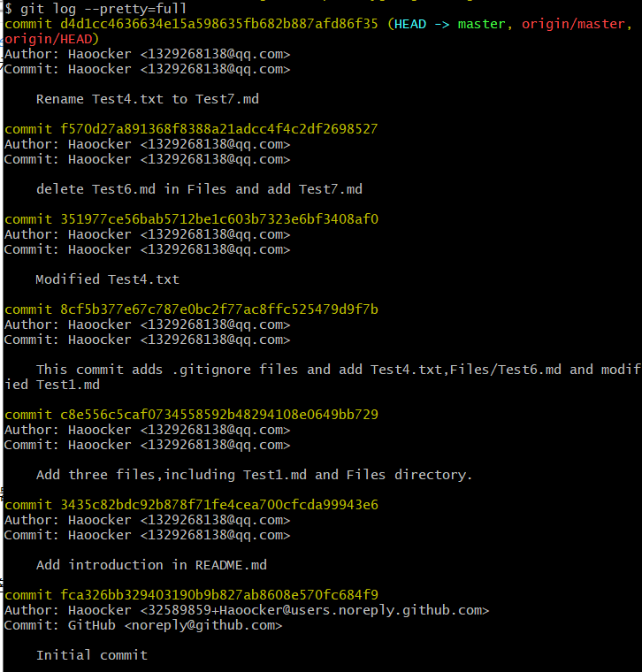Viewport: 642px width, 672px height.
Task: Click the "delete Test6.md in Files" commit message
Action: pyautogui.click(x=199, y=189)
